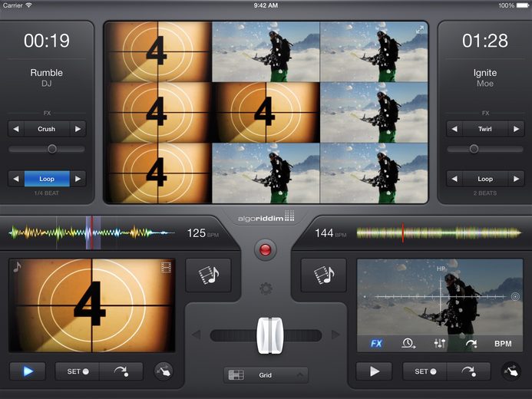Tap the FX XY pad target circle

coord(515,297)
